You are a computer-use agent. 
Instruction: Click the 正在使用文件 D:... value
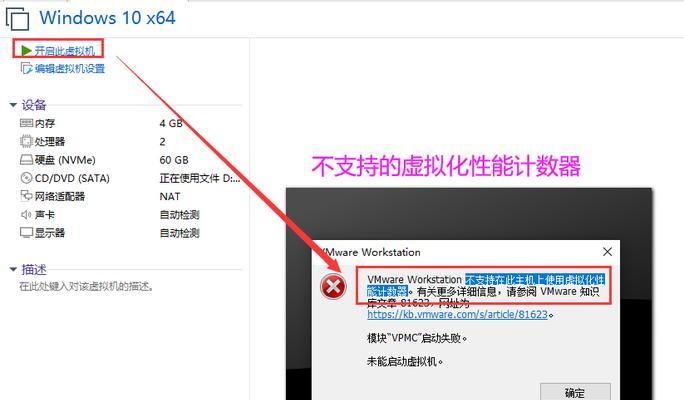200,178
